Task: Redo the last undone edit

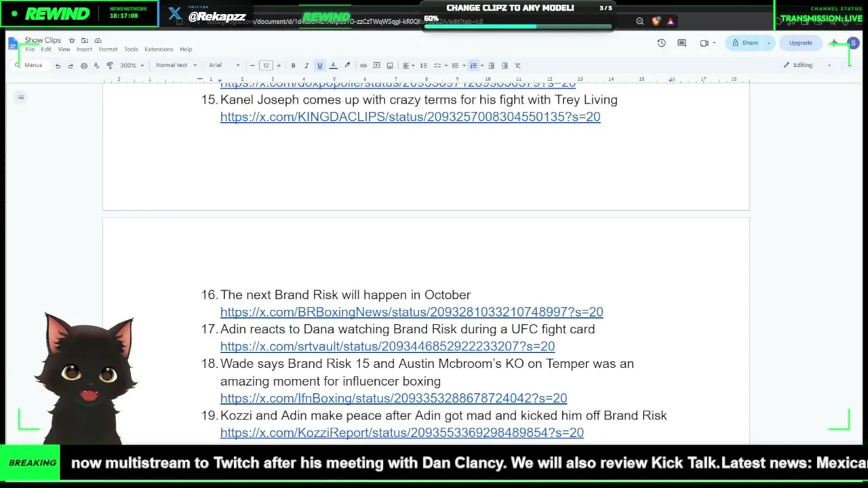Action: 71,66
